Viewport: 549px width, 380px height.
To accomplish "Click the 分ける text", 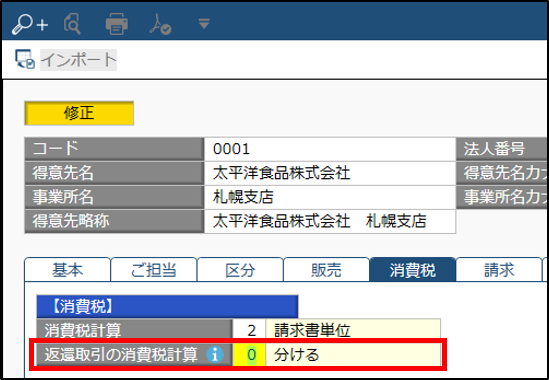I will tap(297, 355).
